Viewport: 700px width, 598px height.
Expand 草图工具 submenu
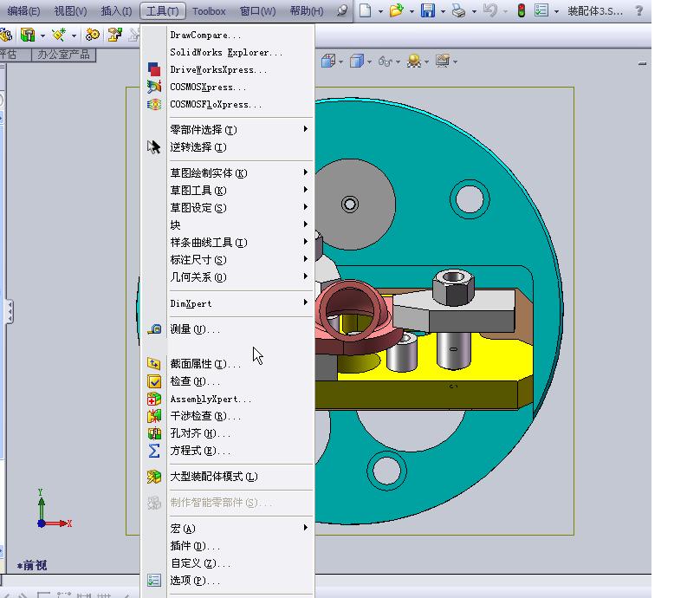(x=239, y=191)
